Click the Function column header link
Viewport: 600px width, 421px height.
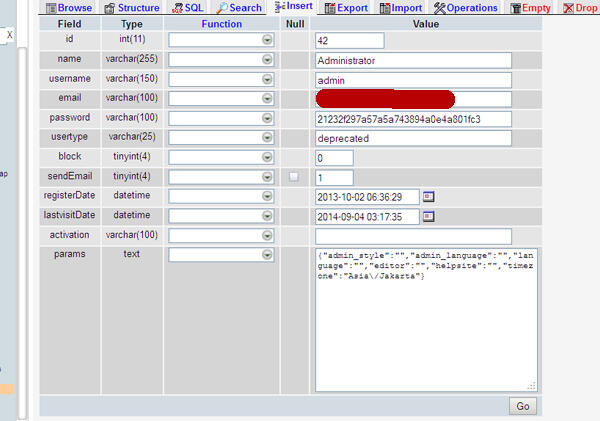[x=222, y=24]
